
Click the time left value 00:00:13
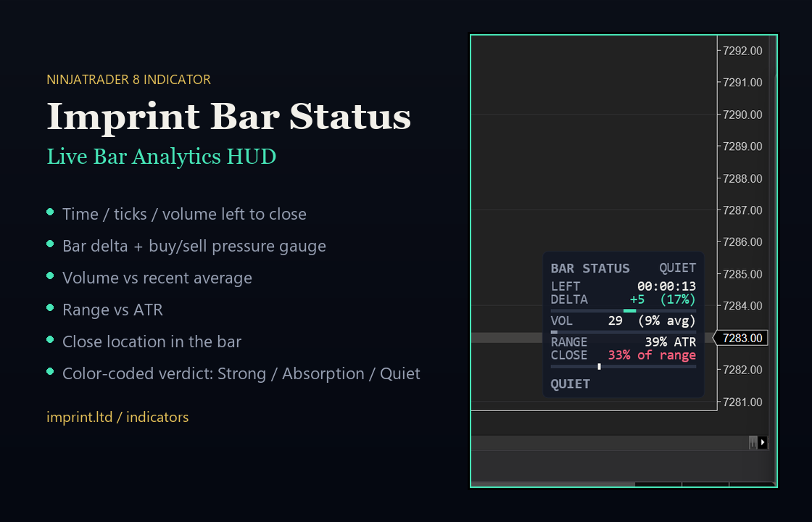(666, 286)
